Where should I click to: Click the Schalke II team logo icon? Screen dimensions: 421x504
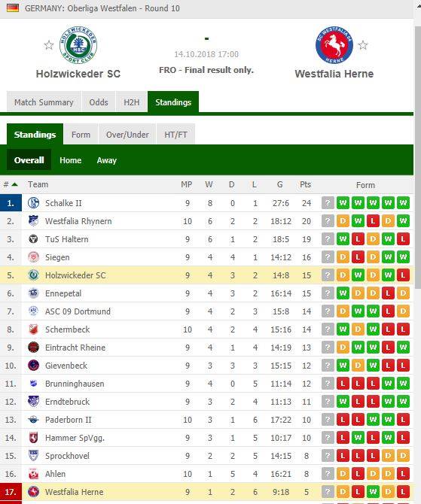point(33,203)
